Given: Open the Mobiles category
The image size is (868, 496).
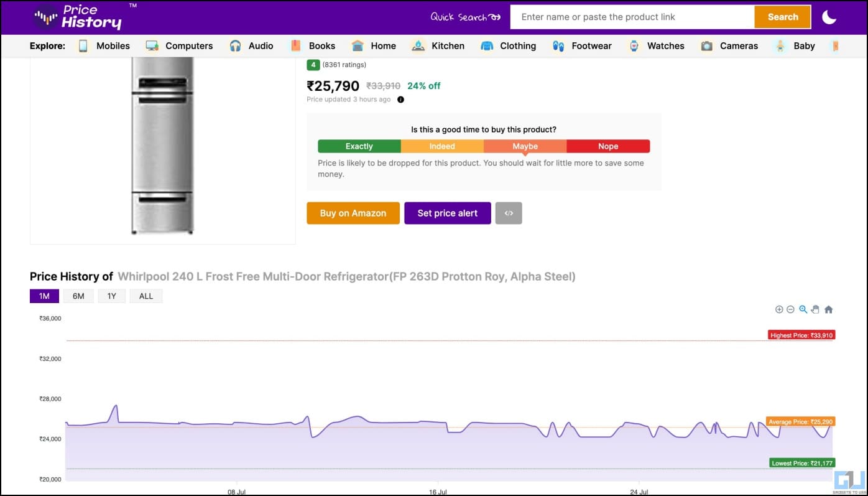Looking at the screenshot, I should 113,46.
